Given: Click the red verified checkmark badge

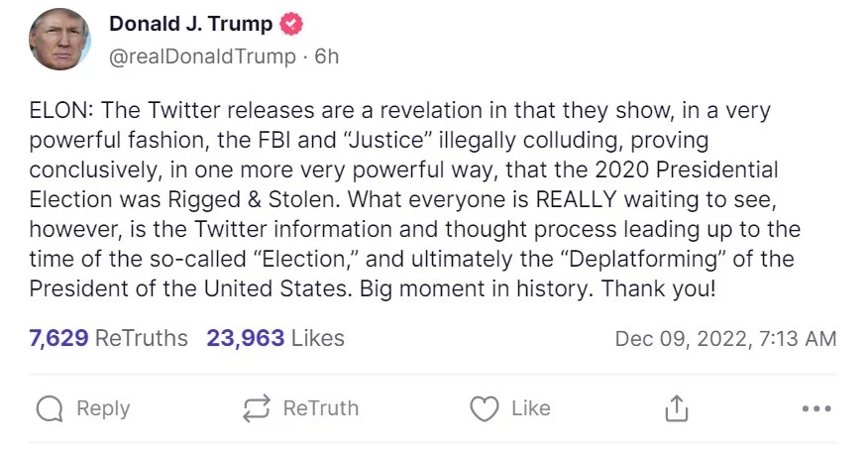Looking at the screenshot, I should [x=291, y=24].
